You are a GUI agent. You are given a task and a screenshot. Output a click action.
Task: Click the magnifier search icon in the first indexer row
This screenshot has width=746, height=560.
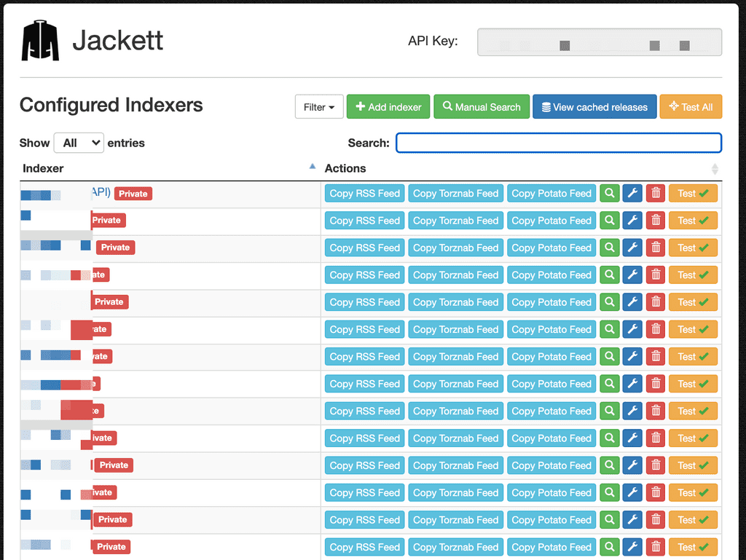click(x=609, y=193)
